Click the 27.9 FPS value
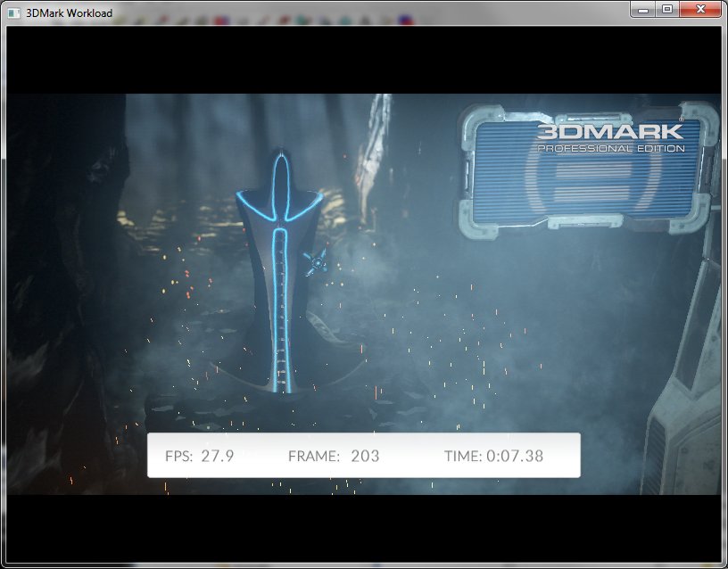The width and height of the screenshot is (728, 569). click(217, 457)
